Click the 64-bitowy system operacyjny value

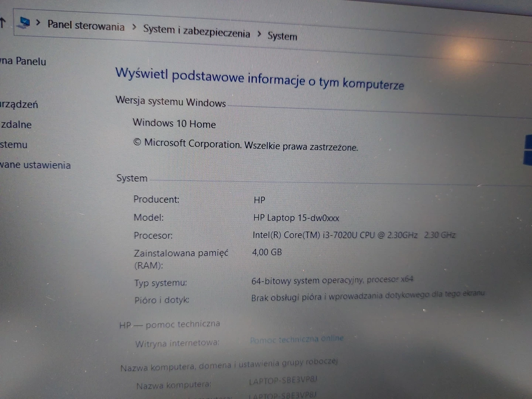pos(332,280)
